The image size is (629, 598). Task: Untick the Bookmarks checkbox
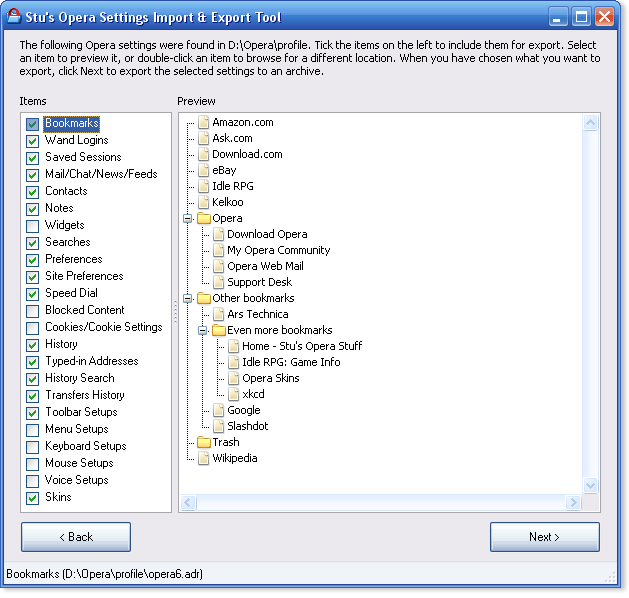(x=32, y=124)
